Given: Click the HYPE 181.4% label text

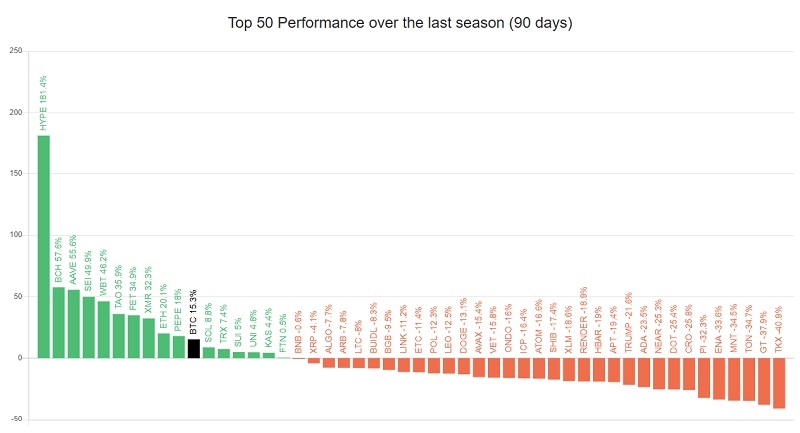Looking at the screenshot, I should point(43,102).
